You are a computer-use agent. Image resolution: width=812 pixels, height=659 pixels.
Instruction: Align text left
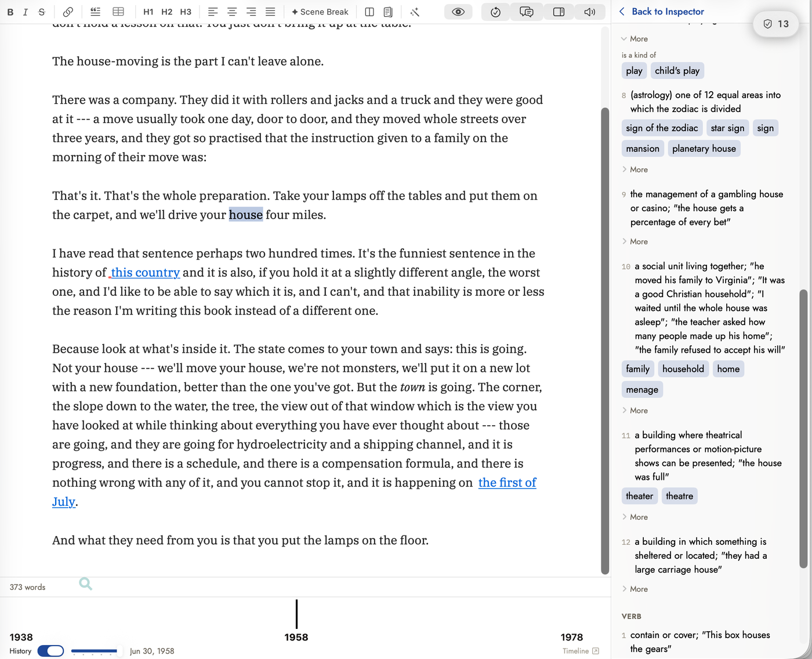(213, 12)
